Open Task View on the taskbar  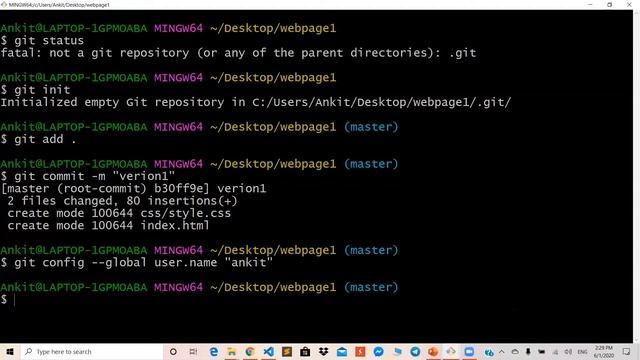(193, 351)
